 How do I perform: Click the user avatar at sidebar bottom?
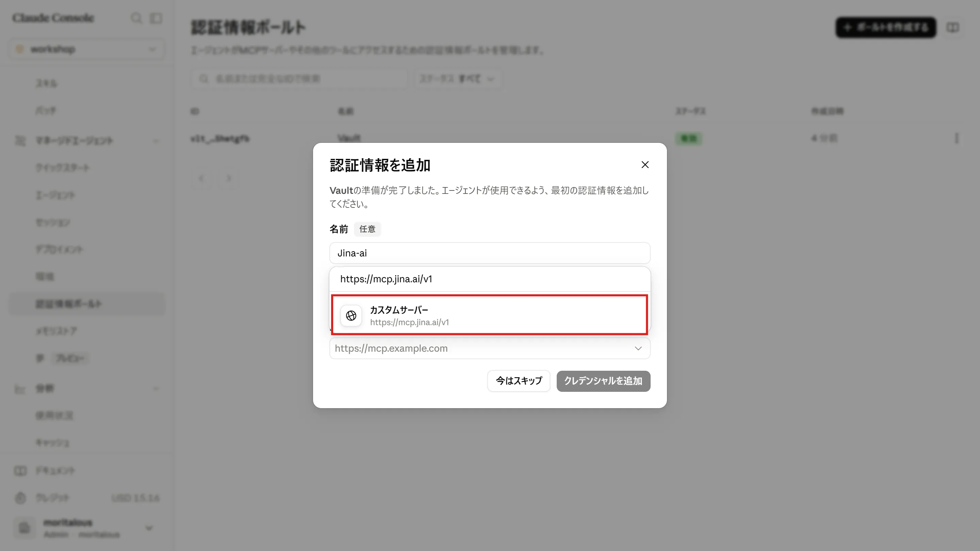24,528
